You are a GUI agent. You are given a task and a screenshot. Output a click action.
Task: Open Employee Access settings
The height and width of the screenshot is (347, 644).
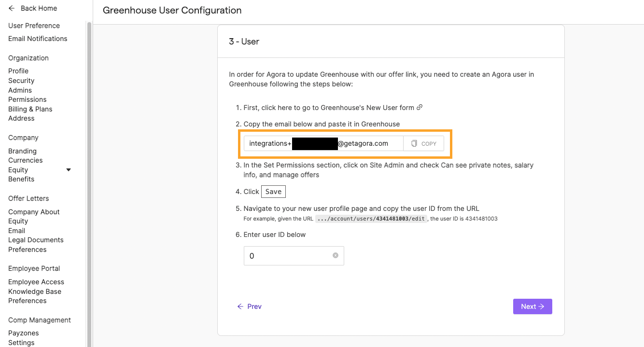[x=36, y=282]
